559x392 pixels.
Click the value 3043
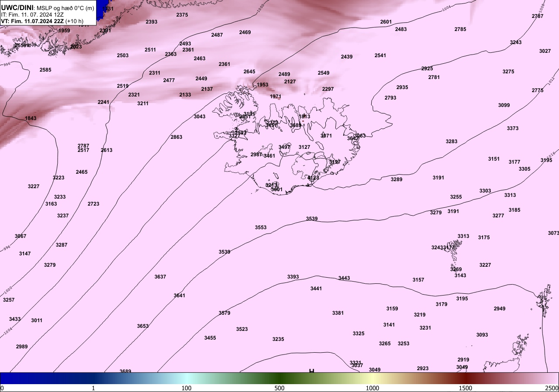tap(200, 117)
